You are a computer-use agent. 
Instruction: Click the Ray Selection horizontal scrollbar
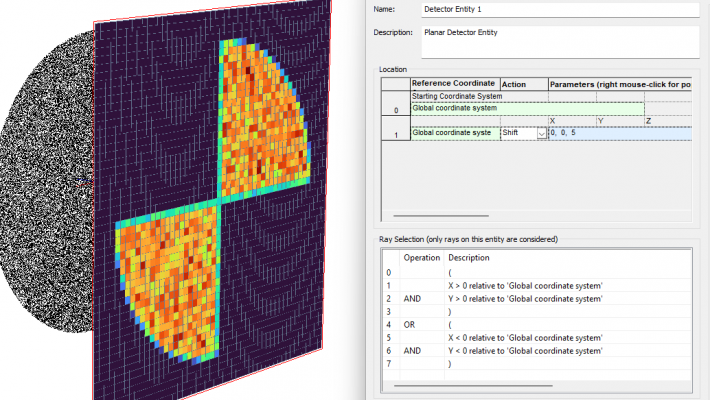(x=473, y=386)
